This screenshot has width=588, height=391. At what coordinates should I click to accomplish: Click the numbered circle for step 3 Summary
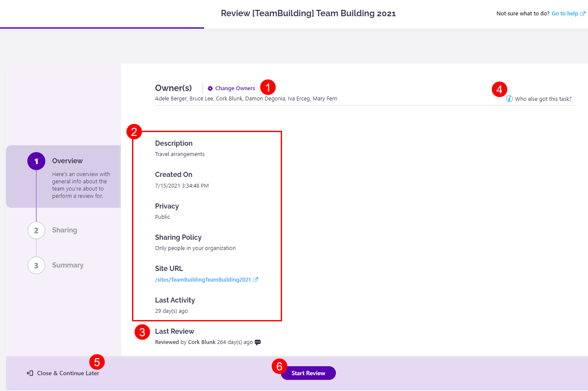click(x=36, y=265)
